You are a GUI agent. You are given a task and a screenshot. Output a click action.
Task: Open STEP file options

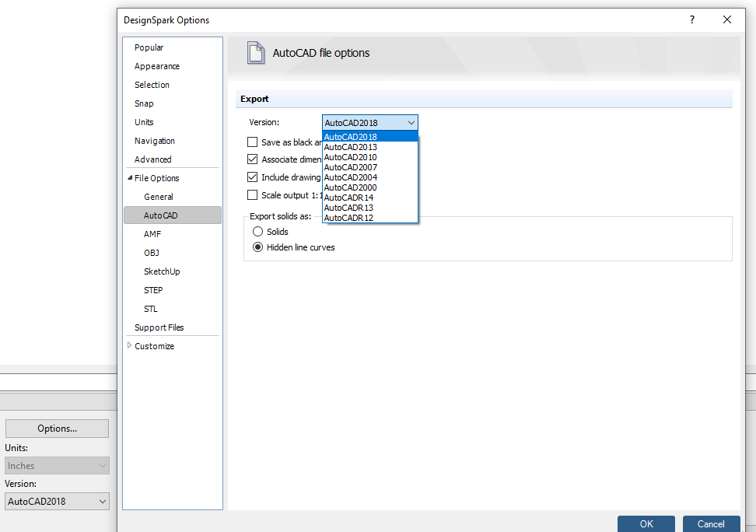coord(153,290)
